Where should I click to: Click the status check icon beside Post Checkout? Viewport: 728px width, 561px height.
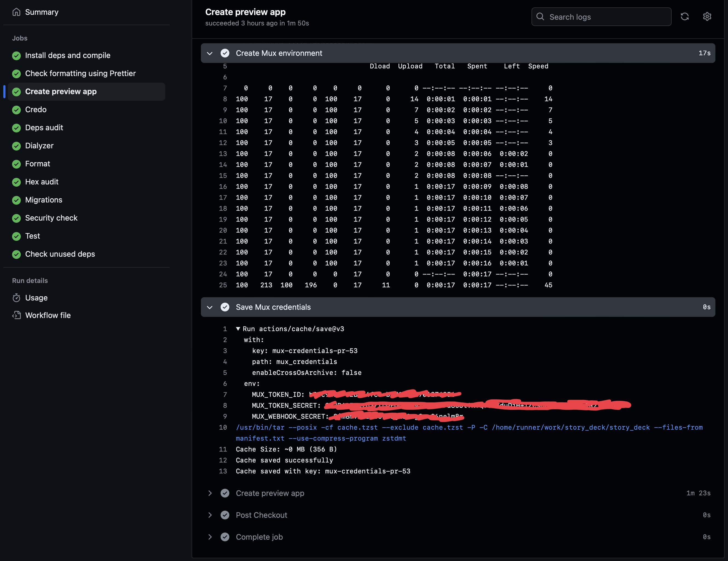point(225,515)
